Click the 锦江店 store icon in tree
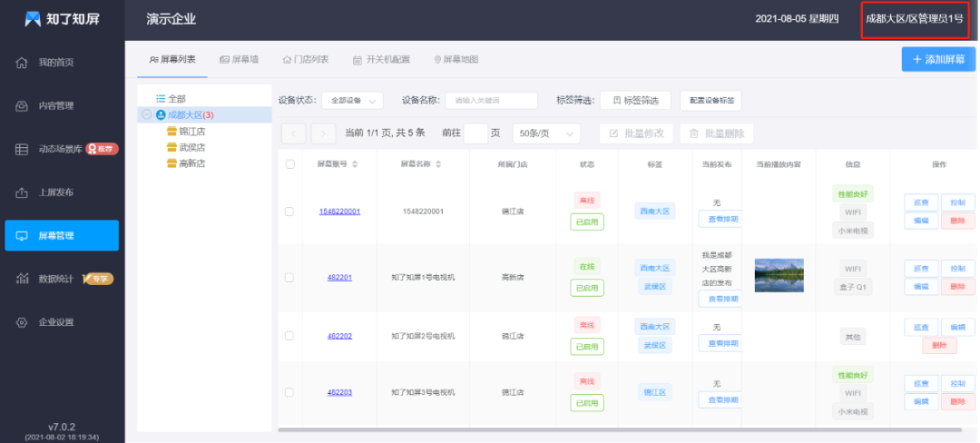 click(x=171, y=132)
